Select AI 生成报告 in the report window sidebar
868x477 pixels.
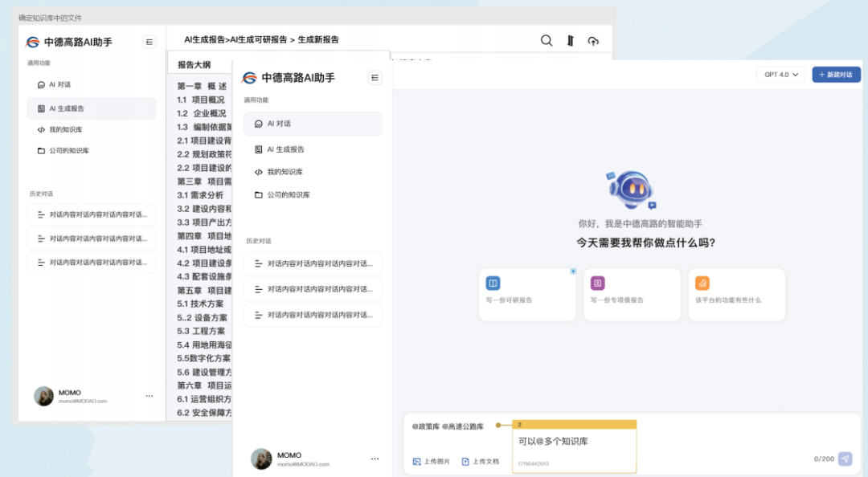(x=92, y=108)
